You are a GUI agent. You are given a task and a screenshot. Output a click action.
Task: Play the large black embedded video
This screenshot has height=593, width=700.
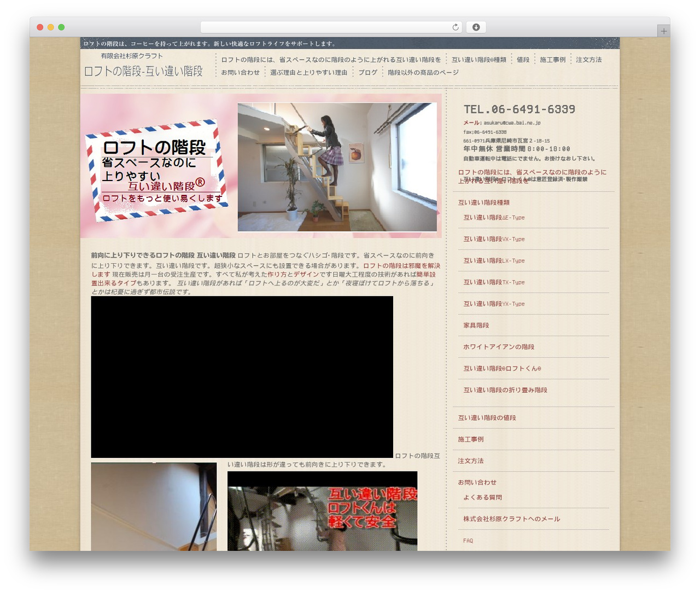(242, 377)
